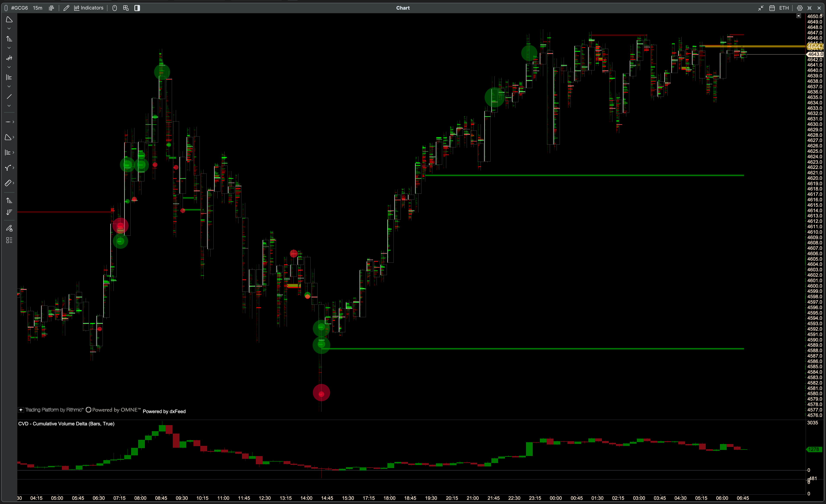Viewport: 826px width, 504px height.
Task: Toggle lock drawings pencil icon
Action: click(9, 228)
